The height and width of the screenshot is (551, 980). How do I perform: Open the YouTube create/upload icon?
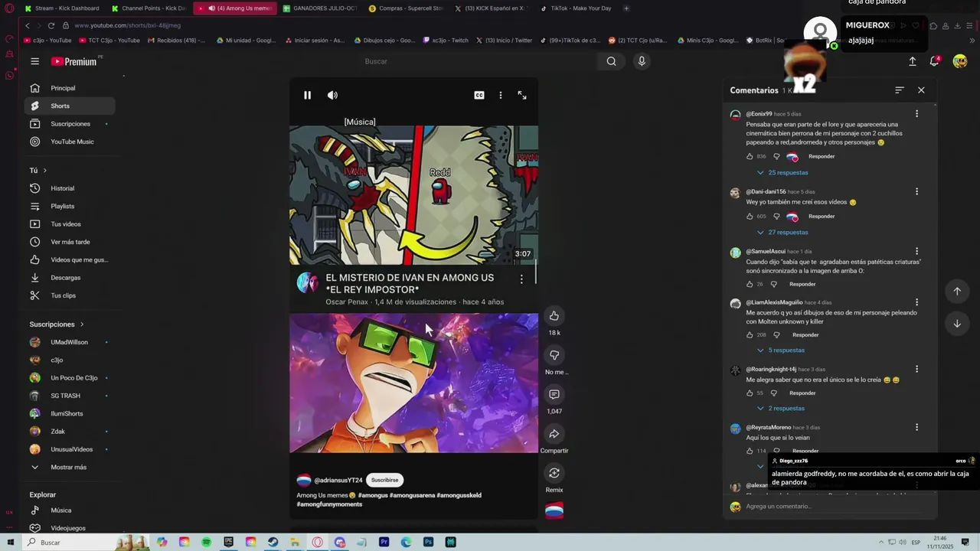click(x=913, y=61)
